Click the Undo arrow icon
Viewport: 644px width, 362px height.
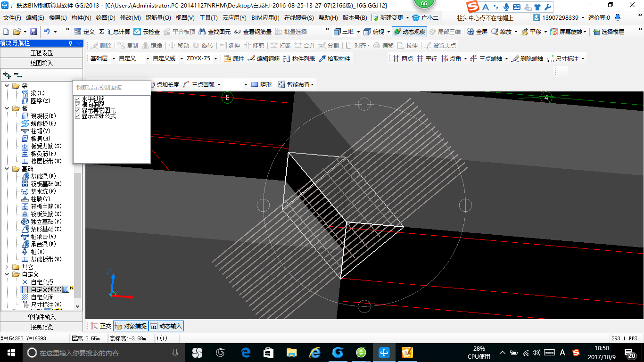(x=47, y=32)
